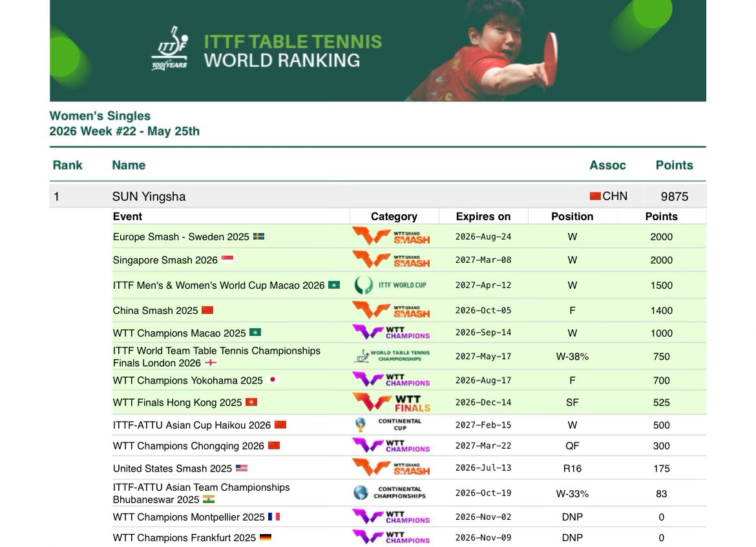
Task: Collapse the SUN Yingsha ranking row
Action: [x=378, y=196]
